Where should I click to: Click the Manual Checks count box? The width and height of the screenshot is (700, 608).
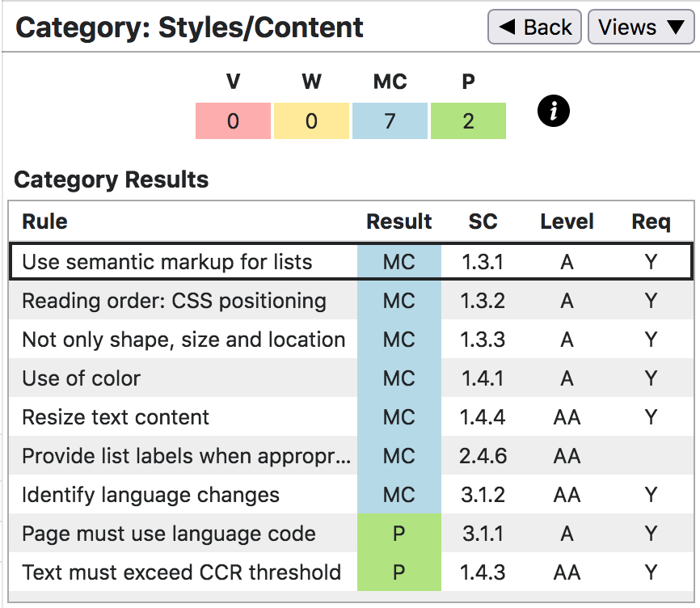390,121
